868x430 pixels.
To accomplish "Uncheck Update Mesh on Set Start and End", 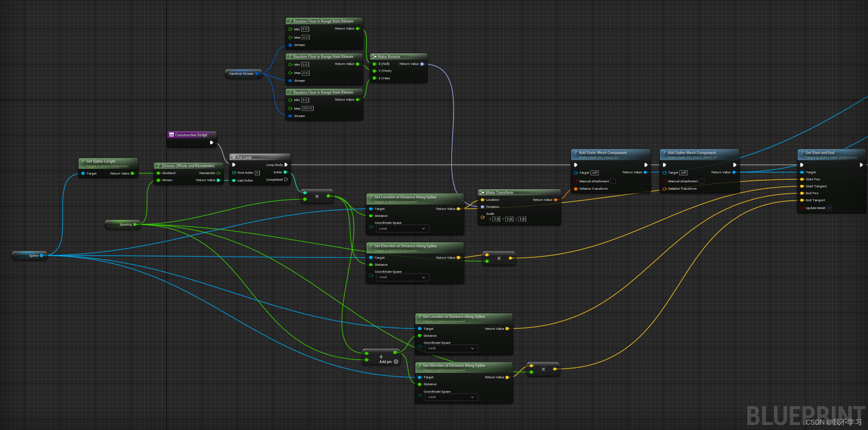I will [830, 208].
